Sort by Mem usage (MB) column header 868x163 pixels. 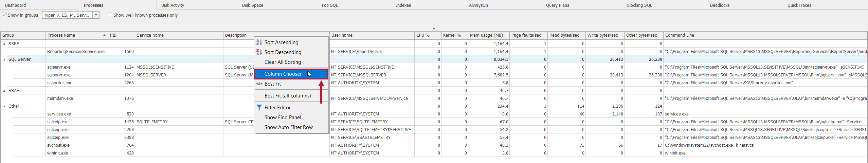(489, 35)
